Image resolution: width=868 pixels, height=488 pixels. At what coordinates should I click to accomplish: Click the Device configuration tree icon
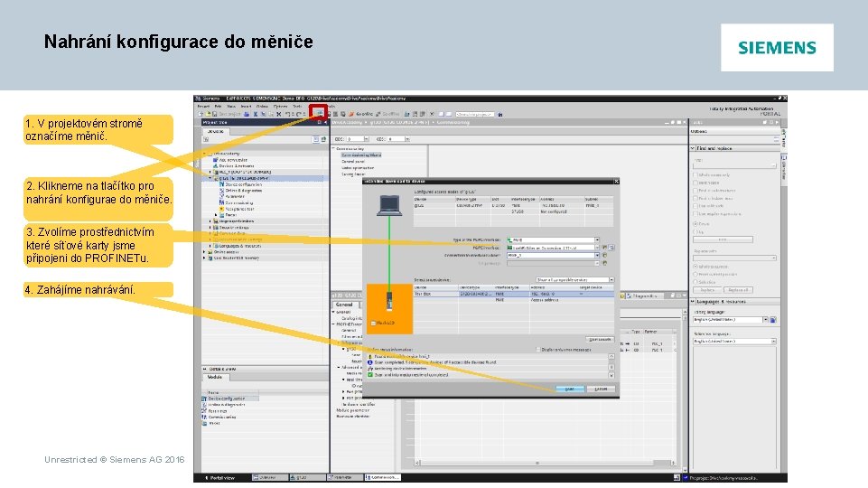point(221,184)
